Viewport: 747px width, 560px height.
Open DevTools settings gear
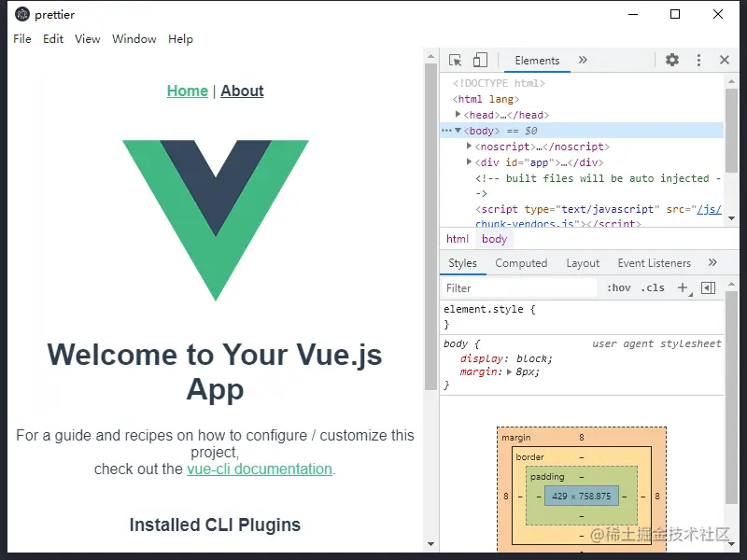click(x=671, y=60)
